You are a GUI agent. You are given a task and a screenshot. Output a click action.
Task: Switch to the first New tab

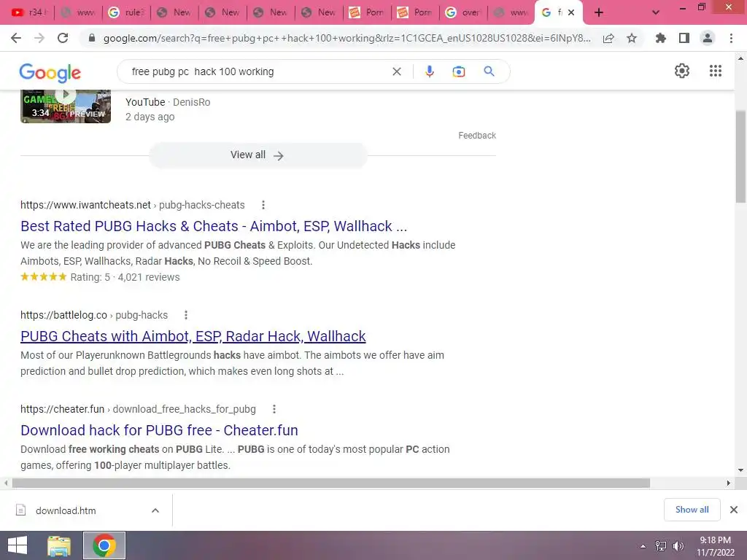[x=174, y=12]
